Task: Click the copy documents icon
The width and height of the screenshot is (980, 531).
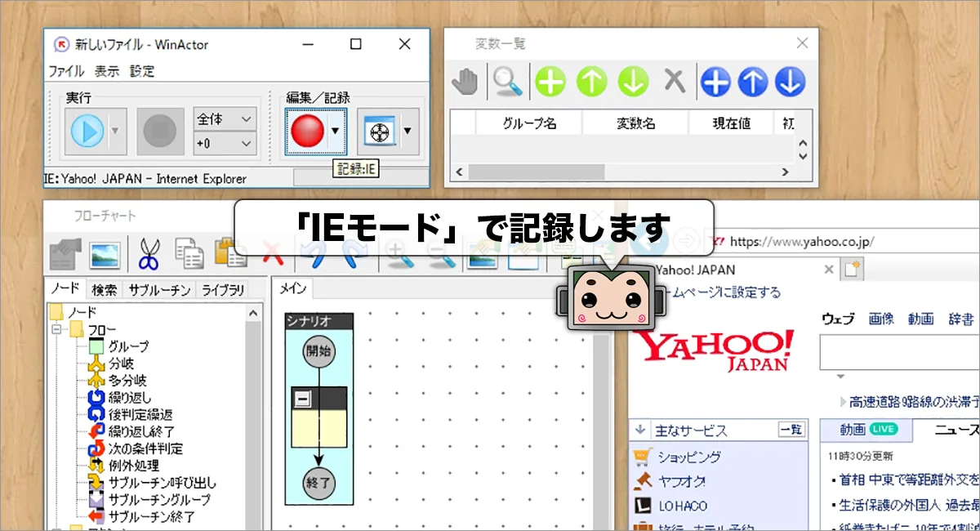Action: (189, 254)
